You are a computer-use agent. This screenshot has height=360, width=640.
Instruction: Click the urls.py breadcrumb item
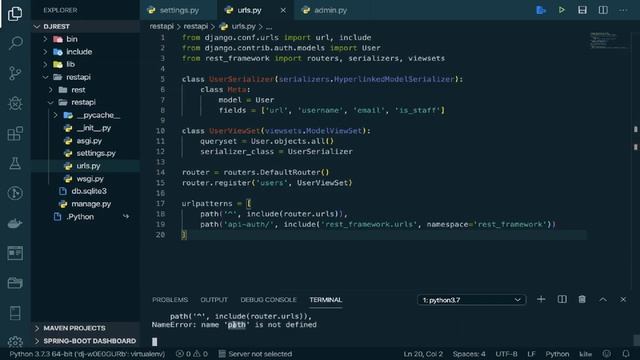point(243,27)
